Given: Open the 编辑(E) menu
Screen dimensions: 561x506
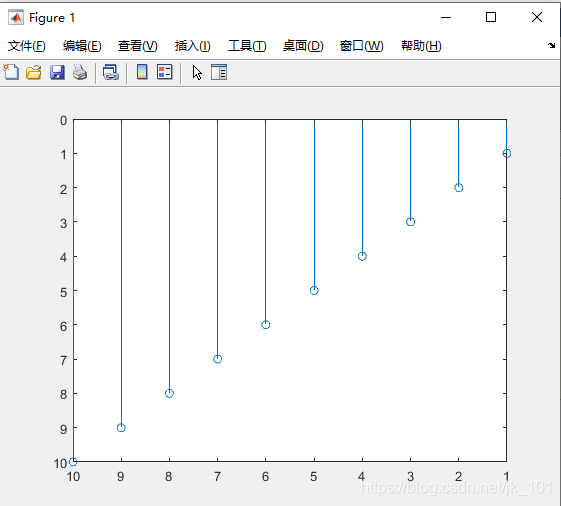Looking at the screenshot, I should 82,46.
